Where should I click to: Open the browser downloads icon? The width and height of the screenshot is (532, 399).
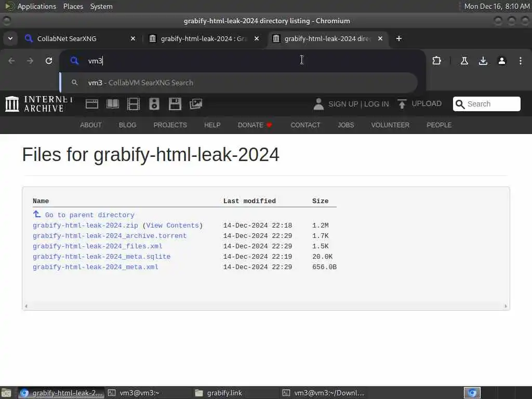pos(483,61)
